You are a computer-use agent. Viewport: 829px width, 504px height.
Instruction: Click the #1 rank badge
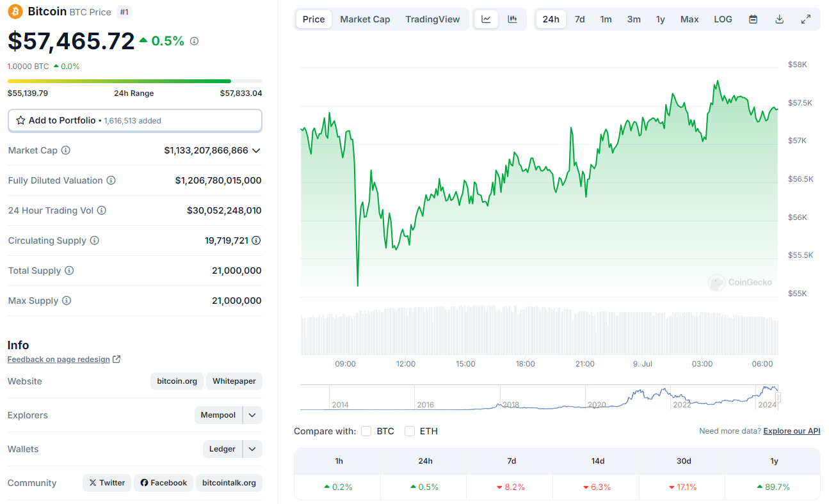[x=125, y=12]
